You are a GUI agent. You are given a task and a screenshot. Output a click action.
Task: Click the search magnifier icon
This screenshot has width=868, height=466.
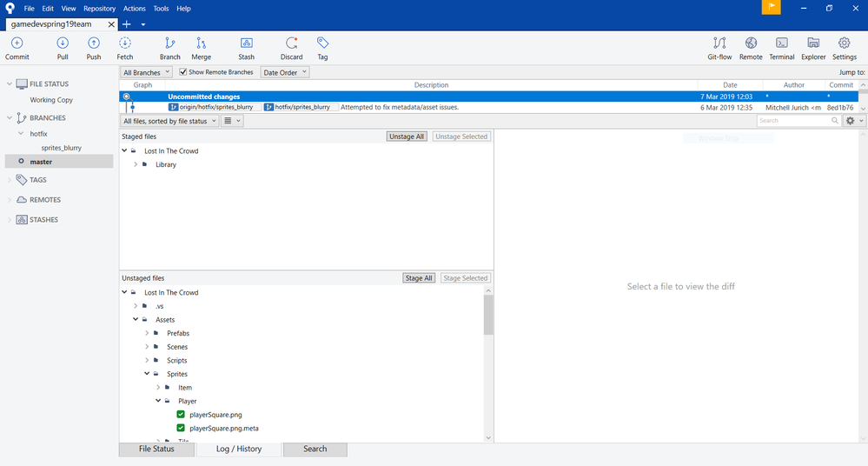pyautogui.click(x=835, y=121)
